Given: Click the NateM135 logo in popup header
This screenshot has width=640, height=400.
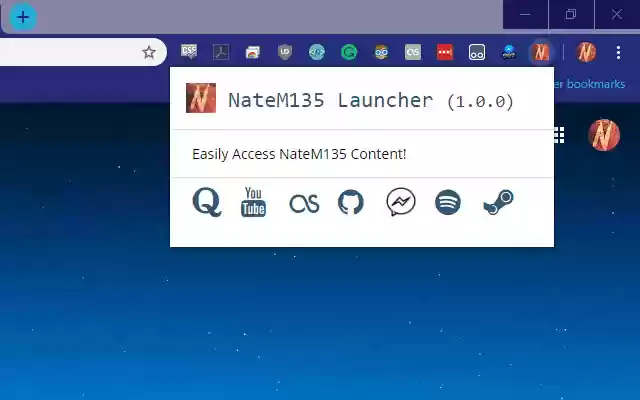Looking at the screenshot, I should (201, 98).
